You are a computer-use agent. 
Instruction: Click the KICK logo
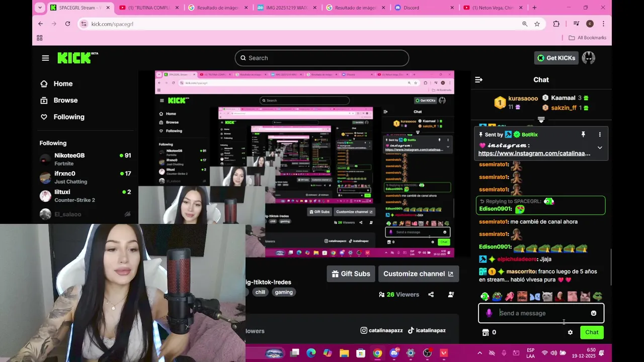(77, 58)
